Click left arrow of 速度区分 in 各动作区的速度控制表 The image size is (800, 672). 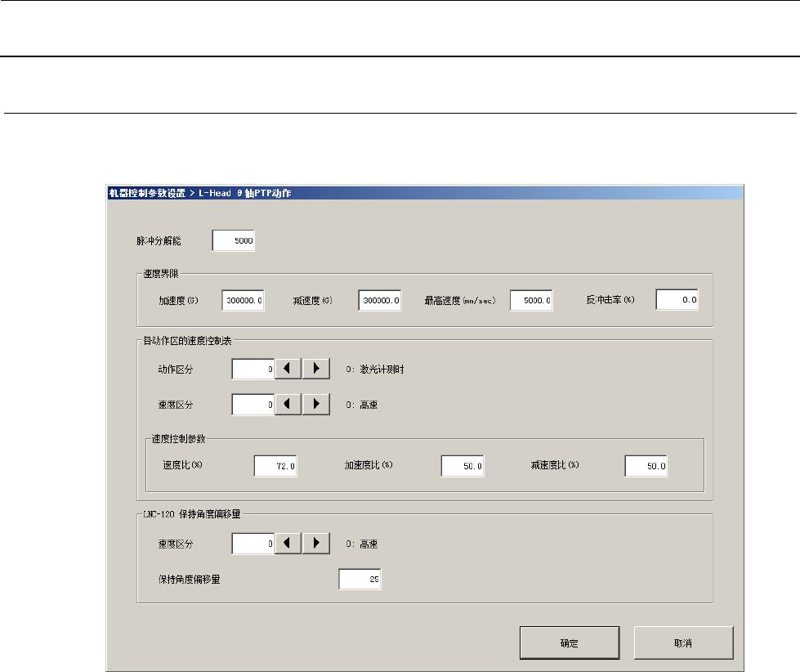[x=288, y=404]
